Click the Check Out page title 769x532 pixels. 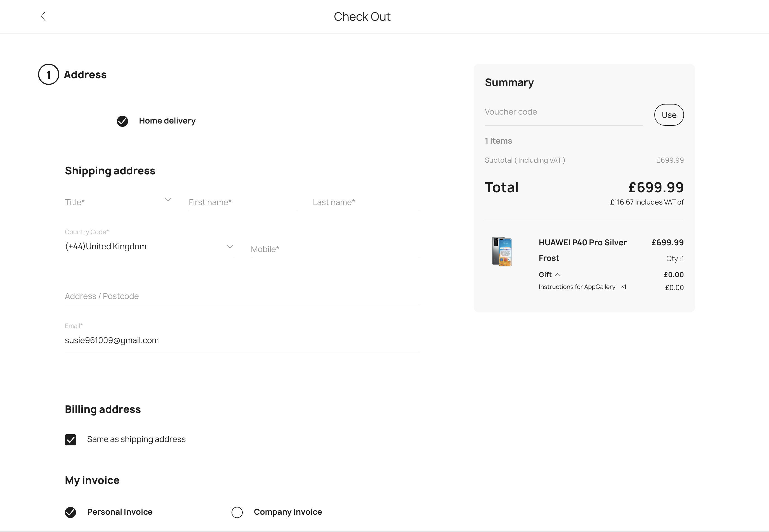[362, 17]
